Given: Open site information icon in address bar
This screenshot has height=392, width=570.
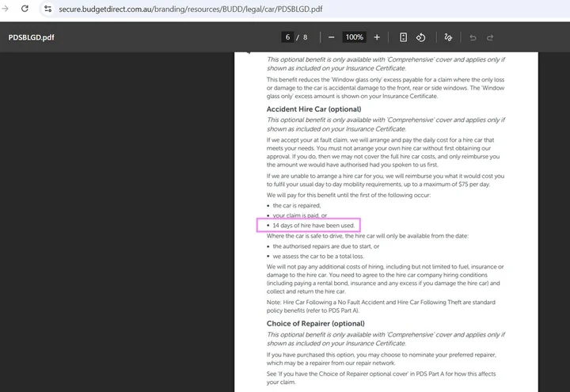Looking at the screenshot, I should click(48, 9).
